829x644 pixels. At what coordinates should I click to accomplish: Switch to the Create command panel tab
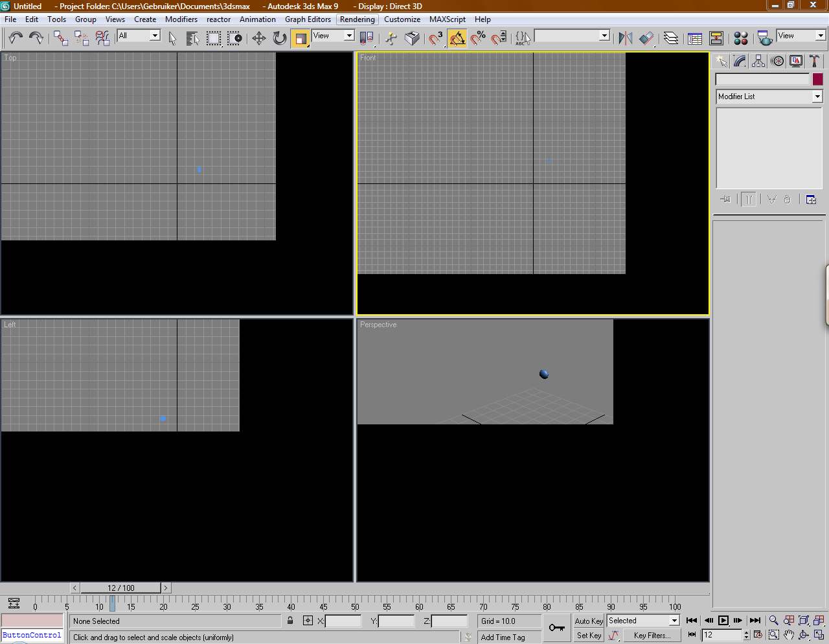point(721,61)
